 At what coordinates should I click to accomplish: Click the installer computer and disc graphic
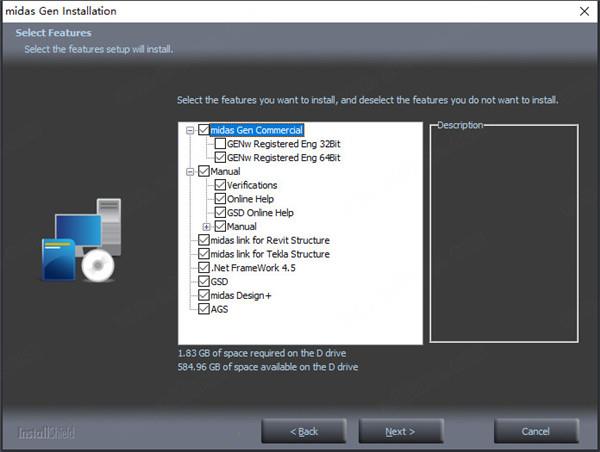coord(82,240)
